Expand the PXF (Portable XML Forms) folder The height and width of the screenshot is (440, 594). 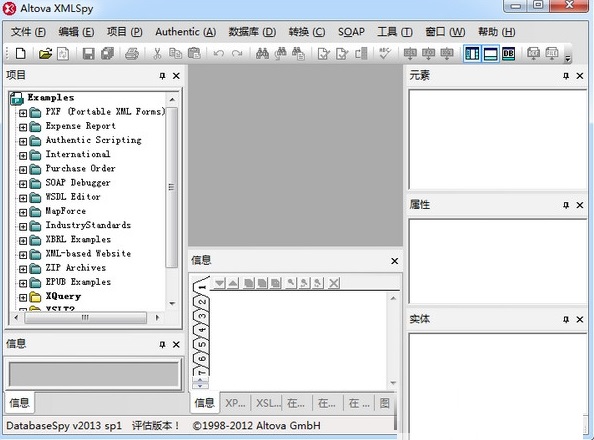pyautogui.click(x=23, y=113)
